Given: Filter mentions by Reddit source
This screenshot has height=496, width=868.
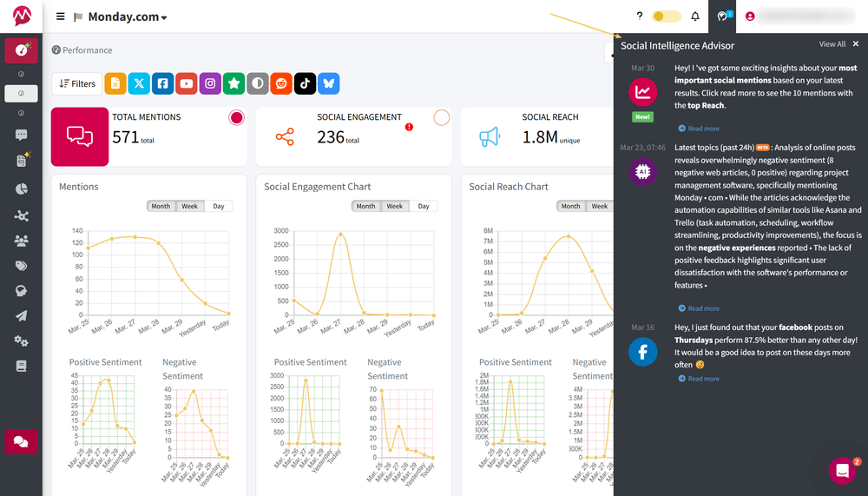Looking at the screenshot, I should (x=281, y=83).
